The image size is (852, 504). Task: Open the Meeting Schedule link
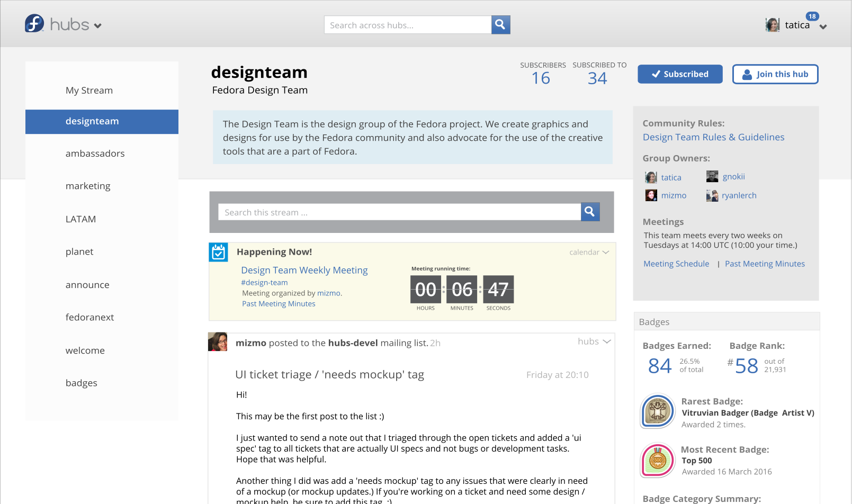coord(676,264)
